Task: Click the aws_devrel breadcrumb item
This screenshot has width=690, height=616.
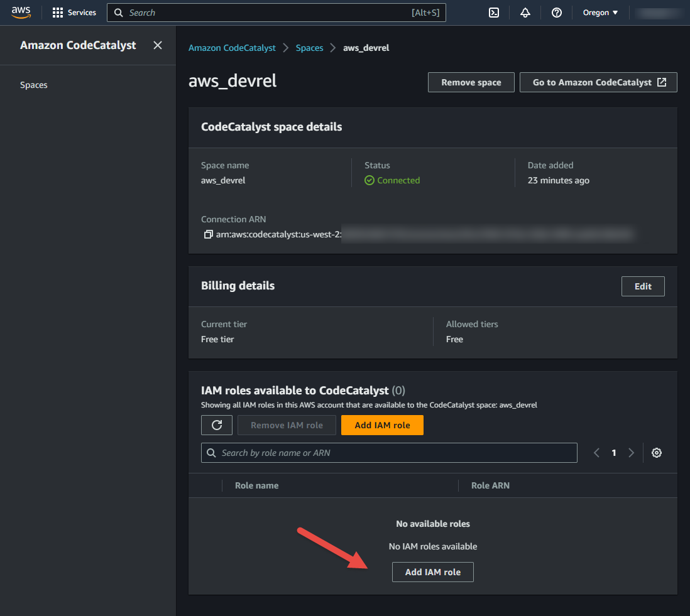Action: pos(366,48)
